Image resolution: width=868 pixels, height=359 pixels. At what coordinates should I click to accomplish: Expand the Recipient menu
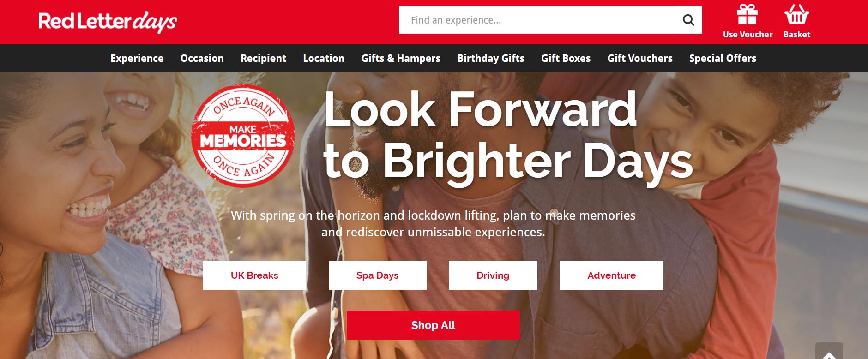[x=263, y=58]
